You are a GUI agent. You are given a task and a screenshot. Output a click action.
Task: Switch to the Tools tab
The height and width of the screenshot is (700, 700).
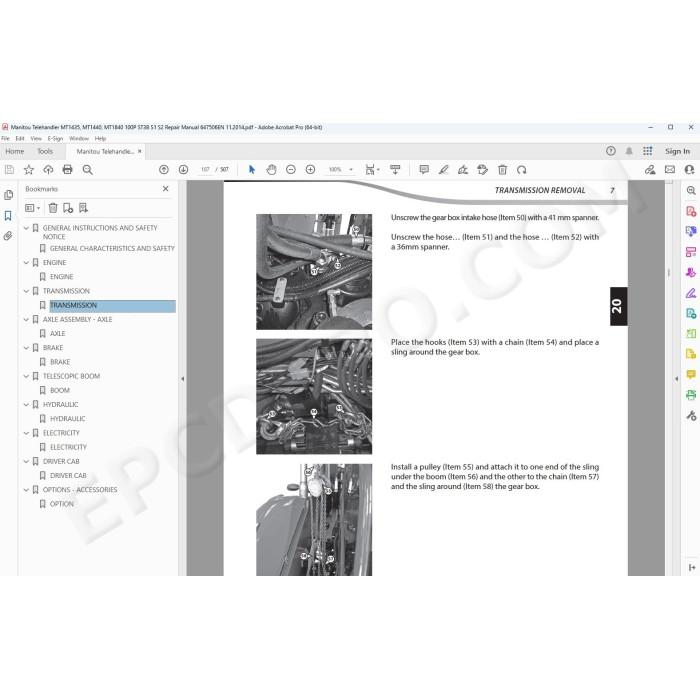tap(45, 151)
